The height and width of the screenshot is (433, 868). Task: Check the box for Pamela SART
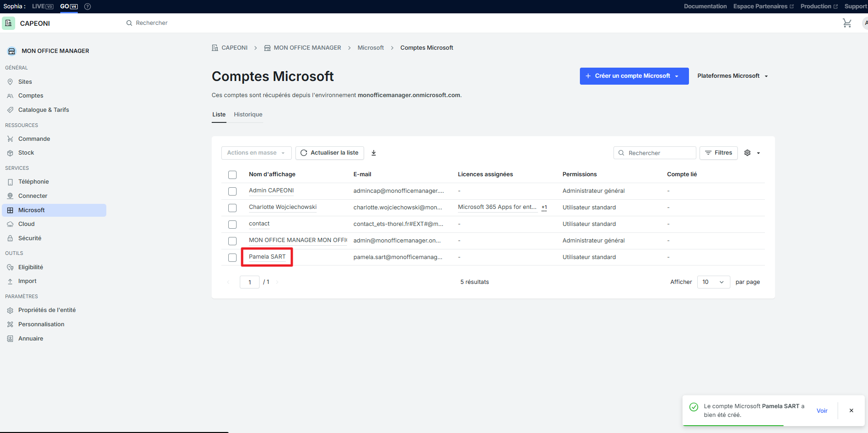click(x=232, y=258)
